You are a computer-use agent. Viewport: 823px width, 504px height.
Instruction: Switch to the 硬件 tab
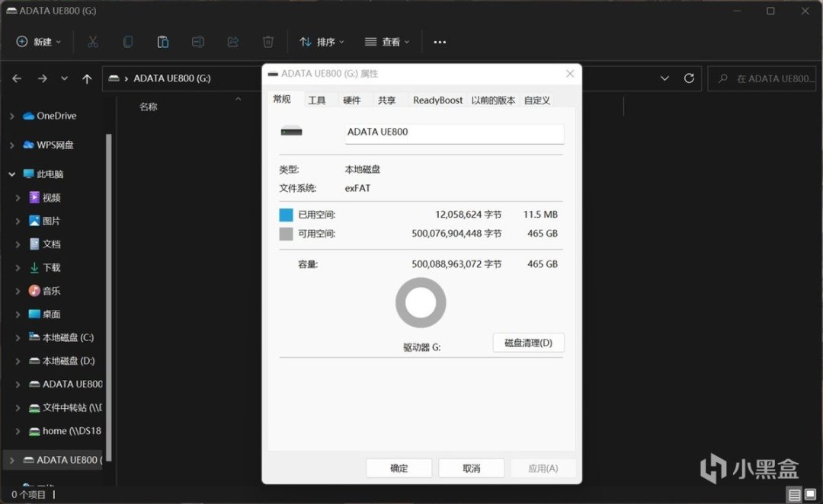(351, 100)
